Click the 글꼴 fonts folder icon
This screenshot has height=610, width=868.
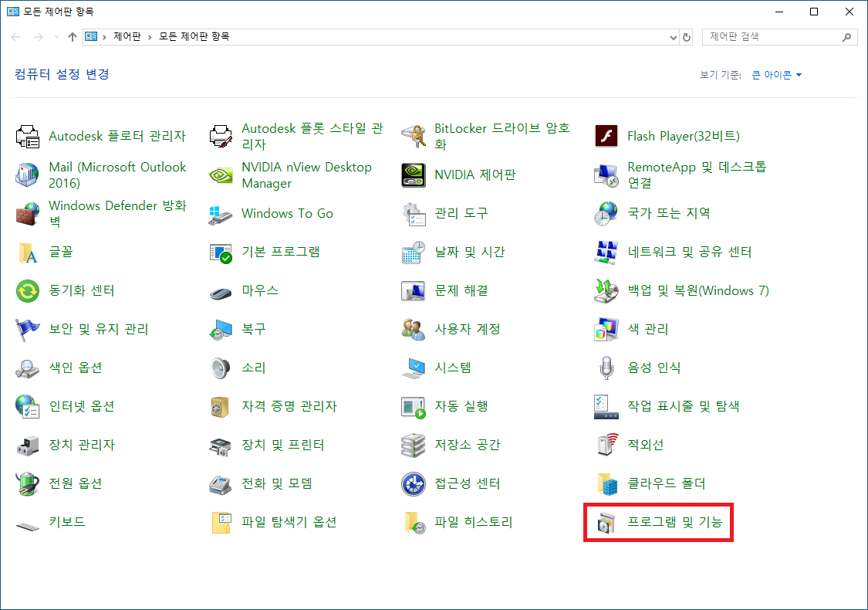[27, 252]
